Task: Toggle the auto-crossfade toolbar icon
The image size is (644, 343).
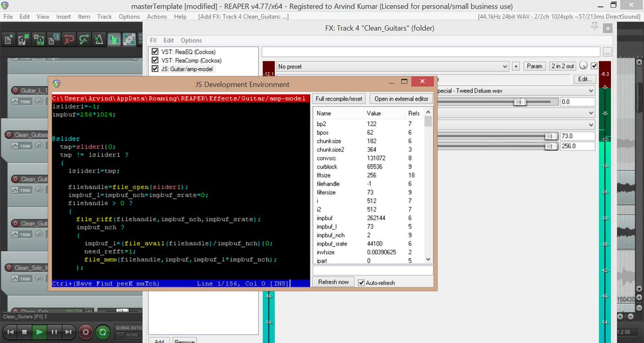Action: [115, 39]
